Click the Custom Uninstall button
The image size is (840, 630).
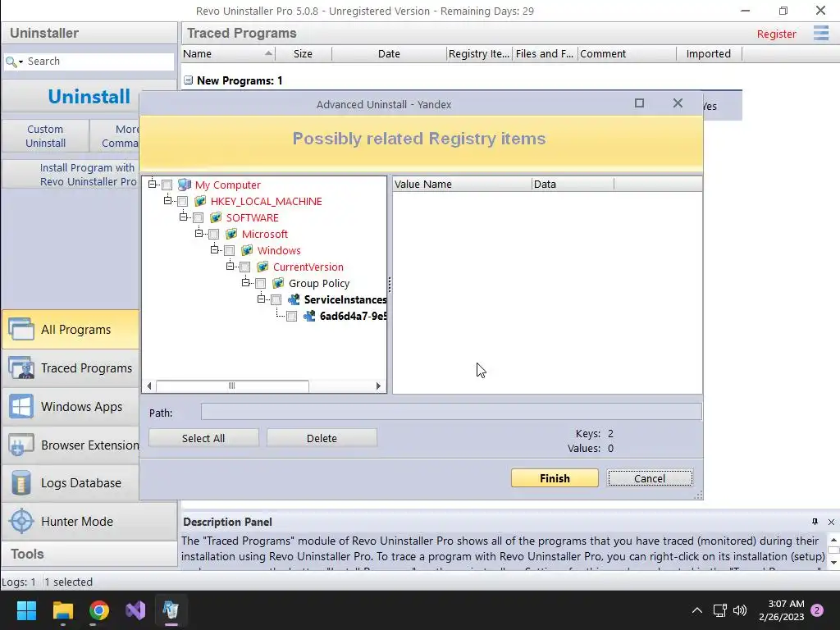point(46,136)
